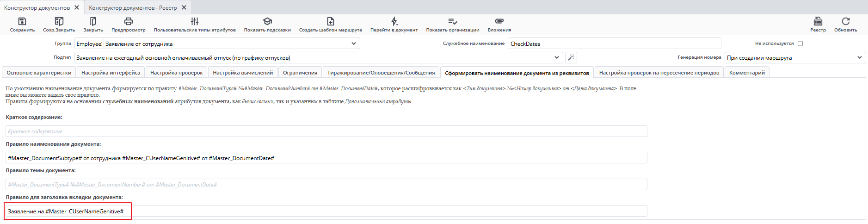Image resolution: width=868 pixels, height=224 pixels.
Task: Switch to Настройка проверок tab
Action: tap(176, 73)
